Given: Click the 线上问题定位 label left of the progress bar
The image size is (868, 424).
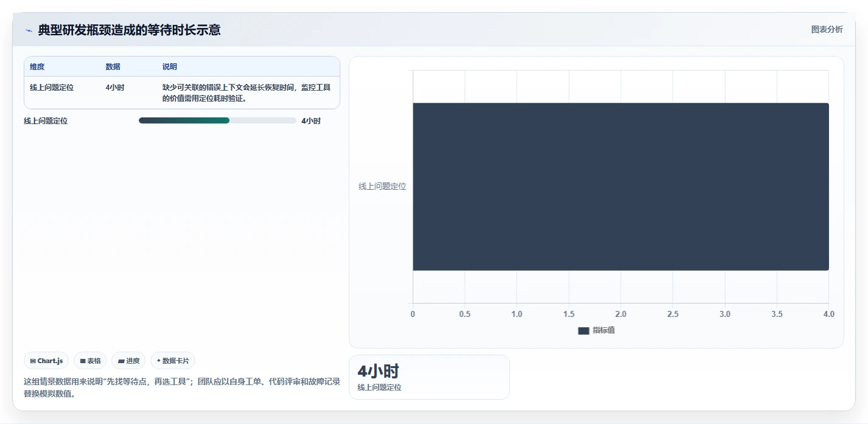Looking at the screenshot, I should (46, 121).
